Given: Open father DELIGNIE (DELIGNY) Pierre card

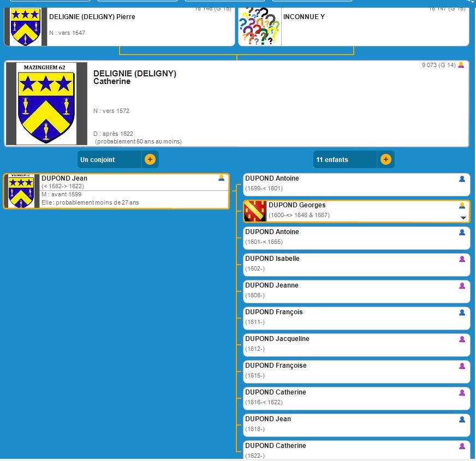Looking at the screenshot, I should [136, 25].
